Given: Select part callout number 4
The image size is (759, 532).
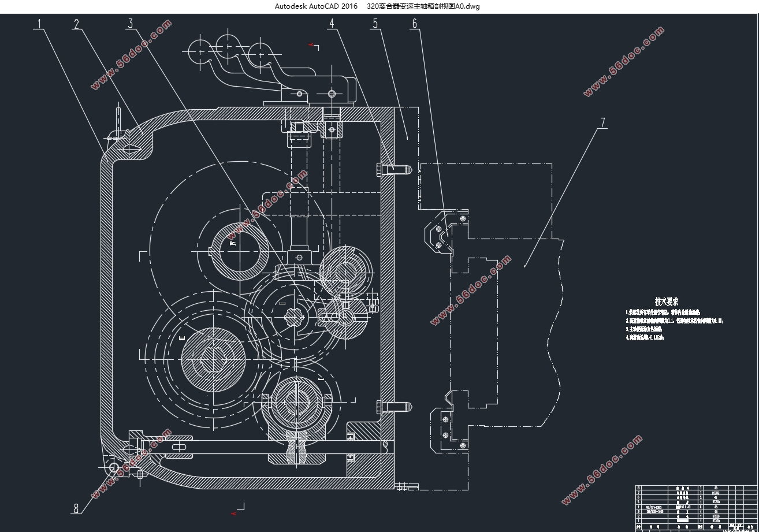Looking at the screenshot, I should tap(332, 24).
